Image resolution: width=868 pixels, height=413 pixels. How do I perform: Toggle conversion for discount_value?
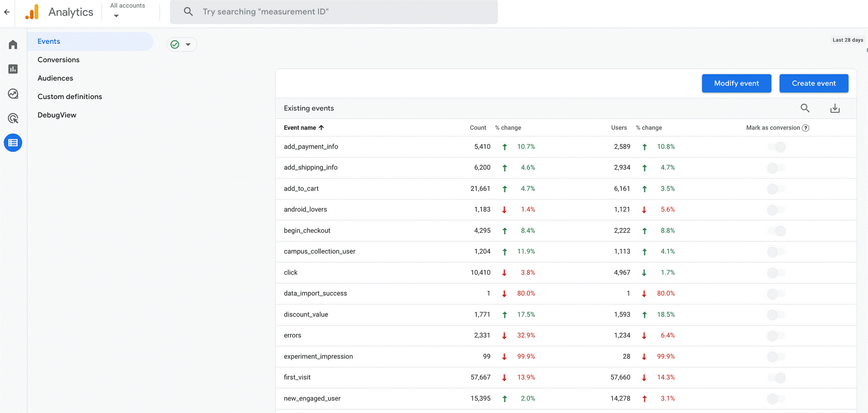tap(776, 315)
